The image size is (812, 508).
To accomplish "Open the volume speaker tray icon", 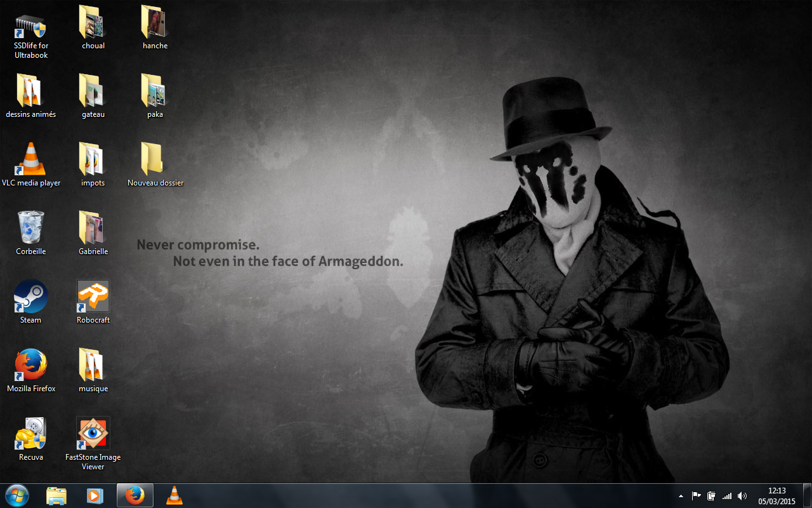I will click(x=742, y=496).
